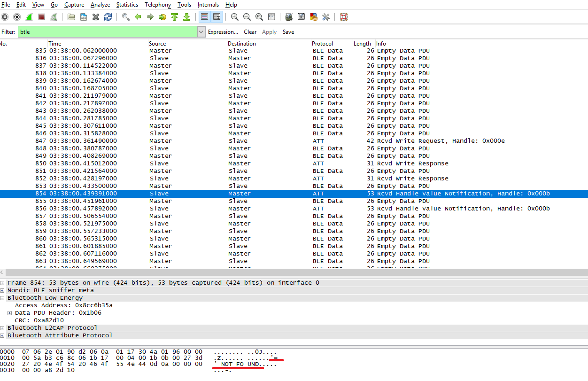This screenshot has height=381, width=588.
Task: Expand Nordic BLE sniffer meta node
Action: (x=3, y=290)
